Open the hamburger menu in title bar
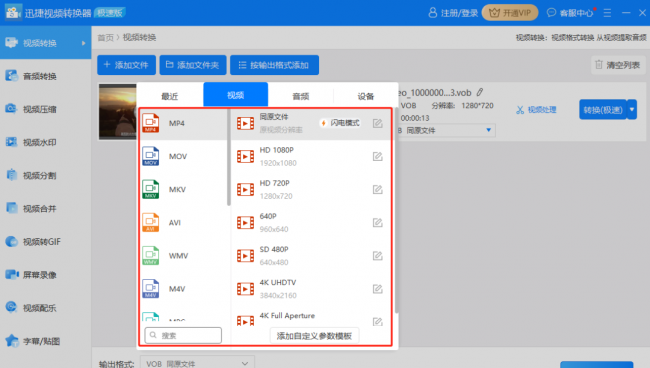The image size is (650, 368). click(607, 13)
